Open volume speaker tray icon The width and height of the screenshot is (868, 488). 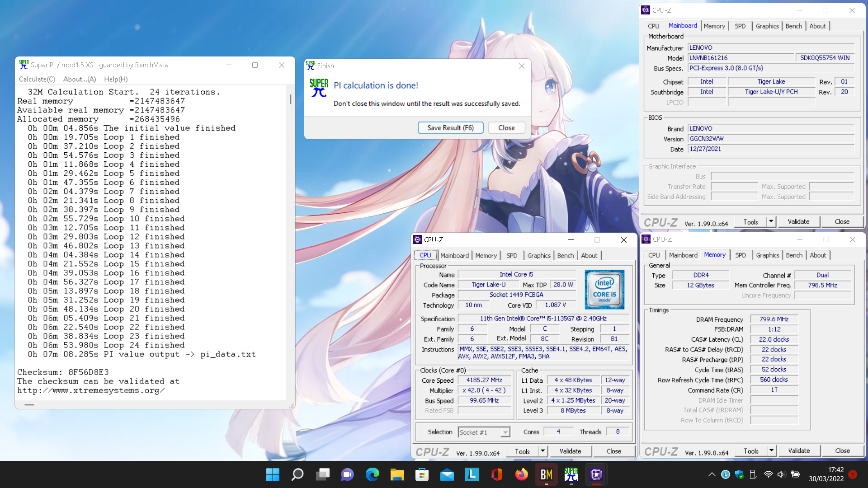(781, 474)
